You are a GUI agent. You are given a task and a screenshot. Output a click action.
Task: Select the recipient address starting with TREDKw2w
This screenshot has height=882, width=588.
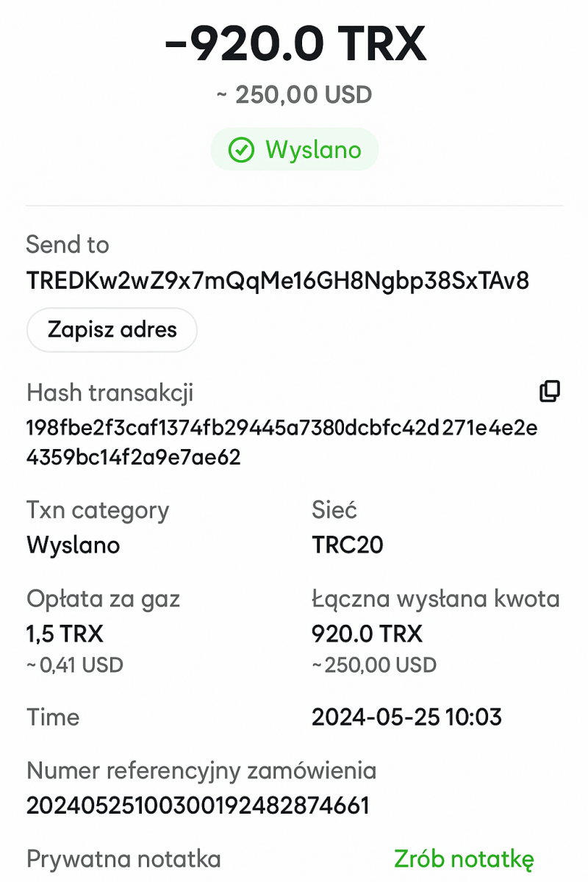[278, 281]
